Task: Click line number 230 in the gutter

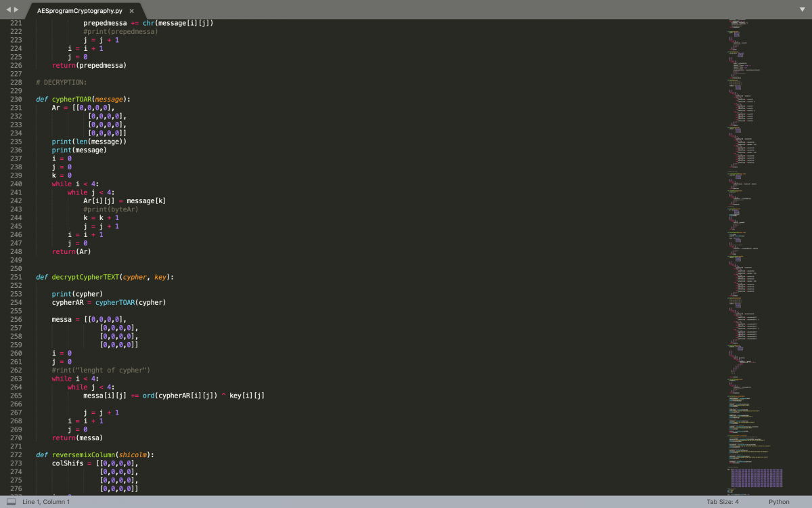Action: 16,100
